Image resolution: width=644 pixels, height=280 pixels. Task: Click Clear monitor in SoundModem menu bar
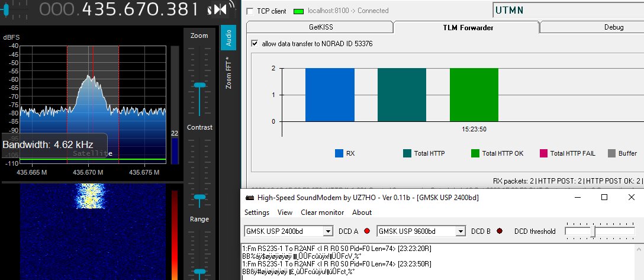[x=323, y=213]
